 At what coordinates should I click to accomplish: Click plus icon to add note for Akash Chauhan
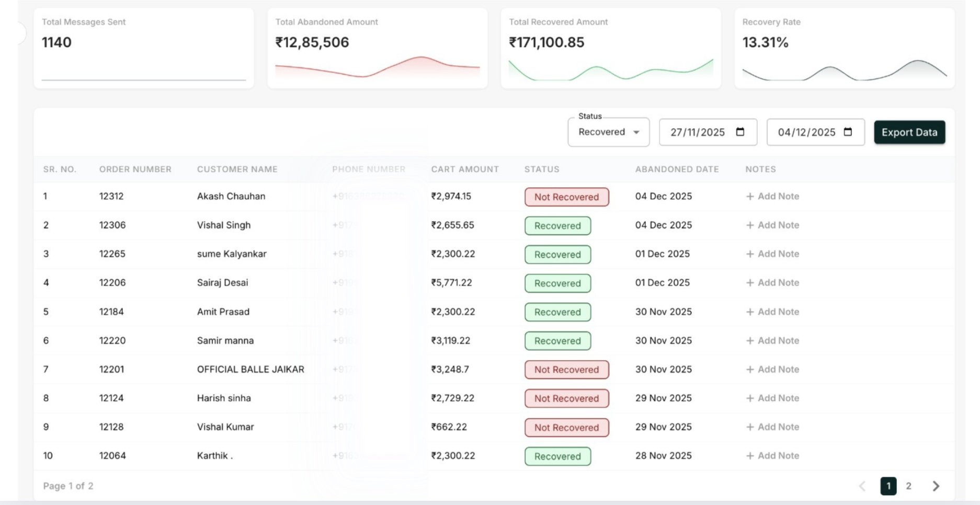(750, 197)
